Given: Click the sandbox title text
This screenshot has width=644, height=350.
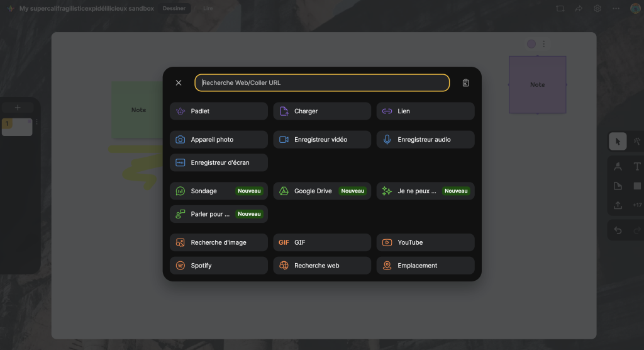Looking at the screenshot, I should click(87, 8).
